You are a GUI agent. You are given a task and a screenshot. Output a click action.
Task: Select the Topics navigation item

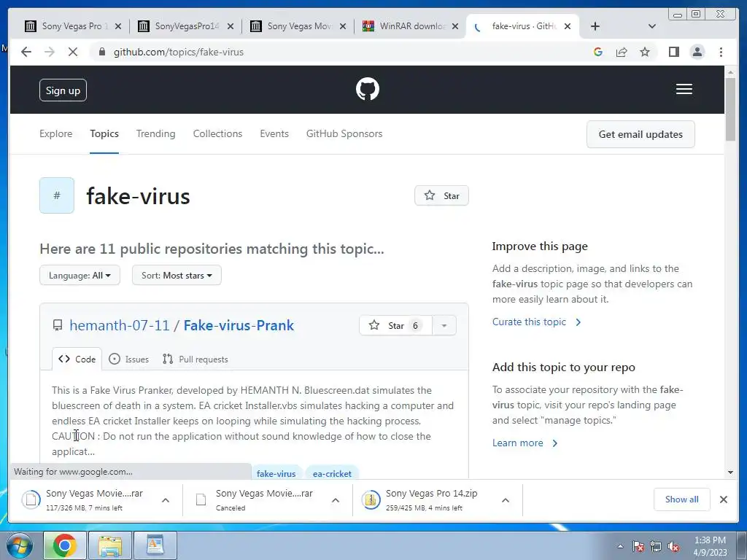[x=104, y=134]
